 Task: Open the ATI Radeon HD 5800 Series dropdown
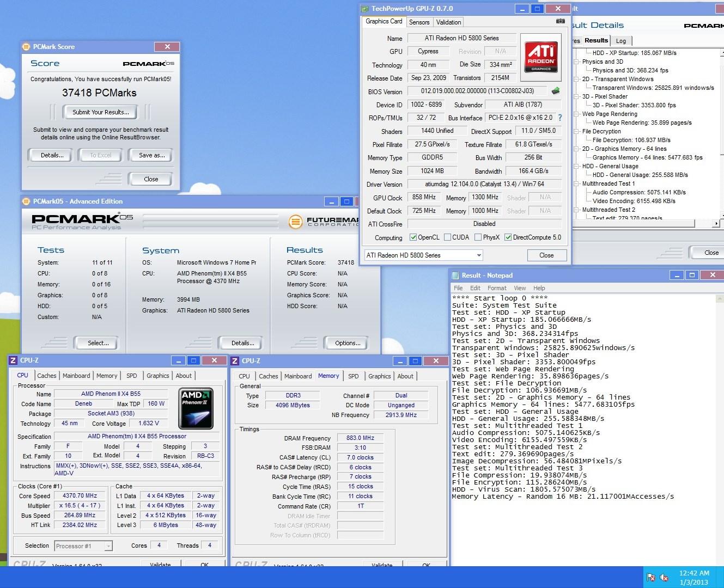(x=424, y=255)
